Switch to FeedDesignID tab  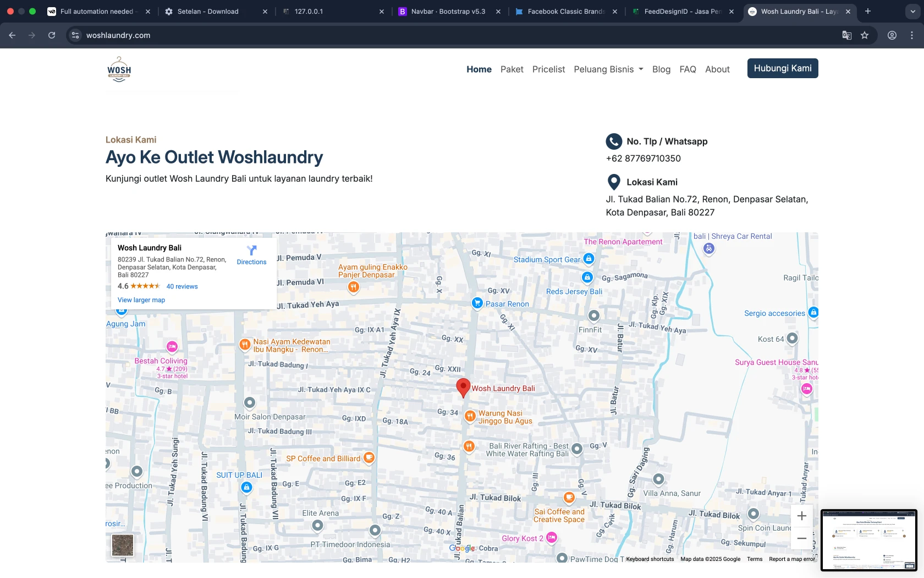[x=683, y=11]
